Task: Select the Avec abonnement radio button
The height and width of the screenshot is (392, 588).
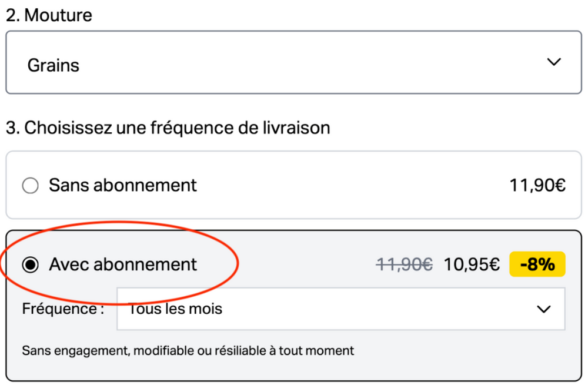Action: [x=31, y=264]
